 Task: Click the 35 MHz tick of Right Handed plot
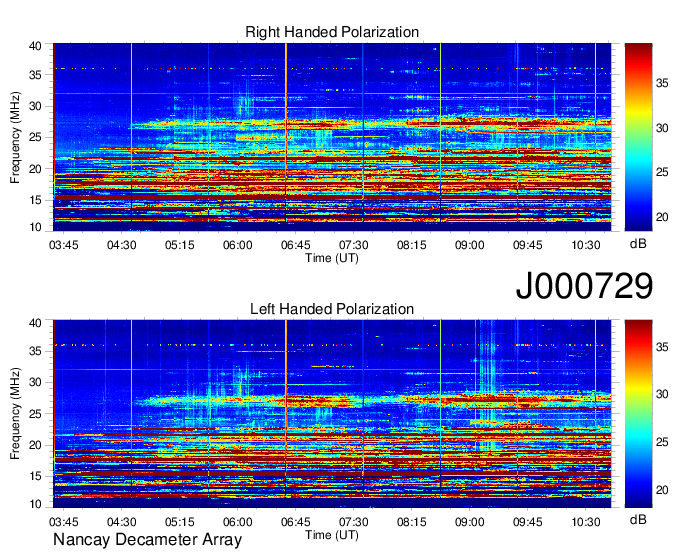tap(36, 75)
